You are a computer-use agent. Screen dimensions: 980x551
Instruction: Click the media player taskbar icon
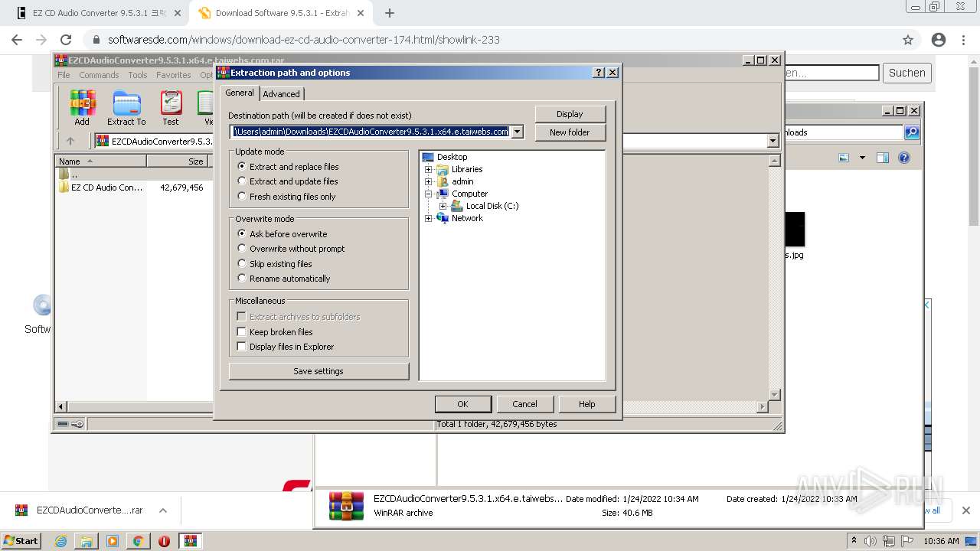113,541
